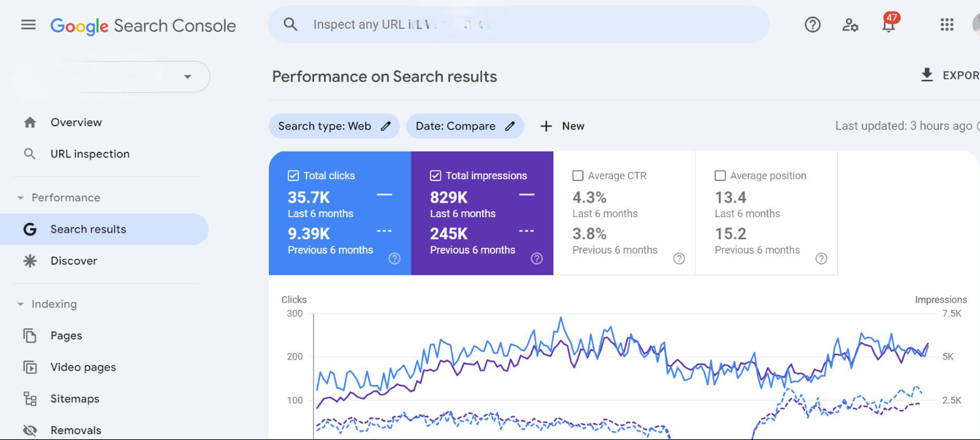The width and height of the screenshot is (980, 440).
Task: Click the Sitemaps icon
Action: pyautogui.click(x=30, y=399)
